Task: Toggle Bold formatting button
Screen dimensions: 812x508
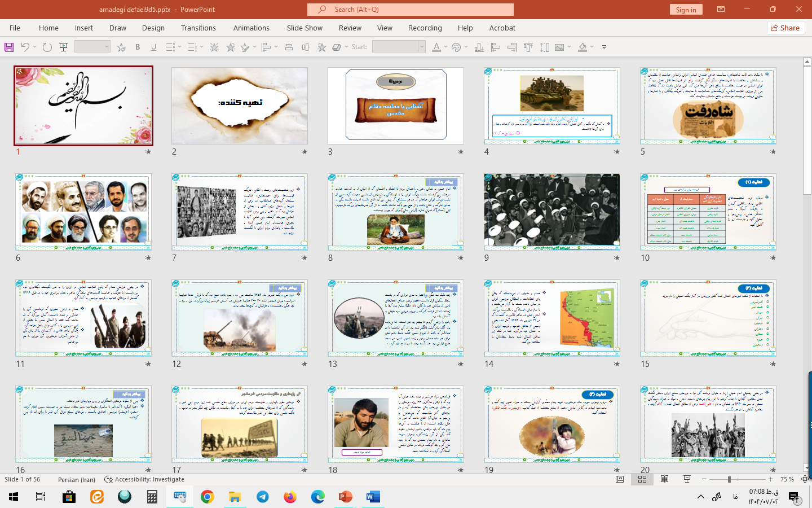Action: (138, 47)
